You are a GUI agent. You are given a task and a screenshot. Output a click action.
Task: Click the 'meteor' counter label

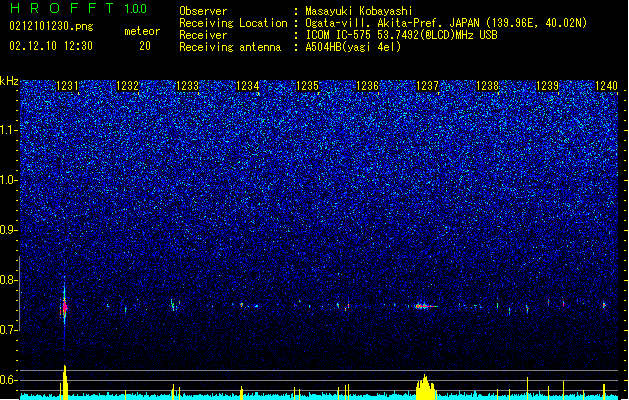[142, 31]
